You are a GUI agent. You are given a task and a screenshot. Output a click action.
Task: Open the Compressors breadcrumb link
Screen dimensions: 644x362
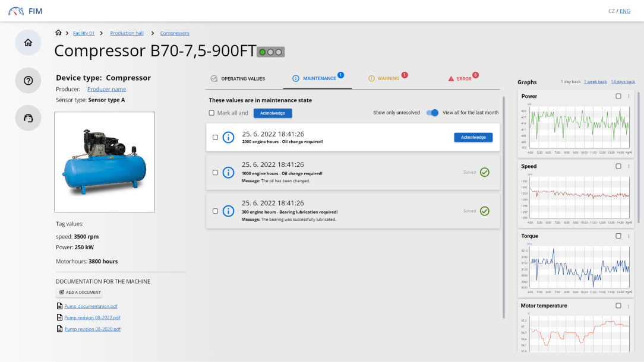click(x=175, y=33)
